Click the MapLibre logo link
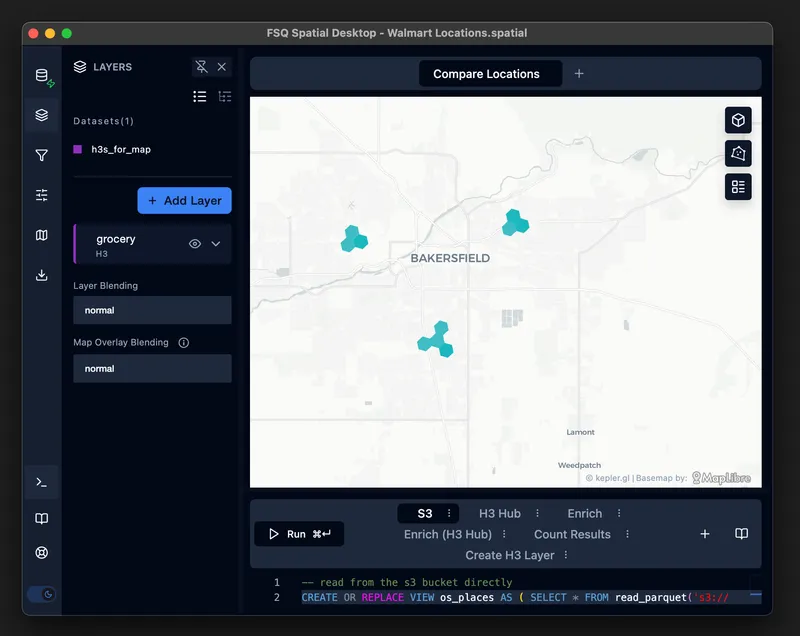 click(721, 478)
